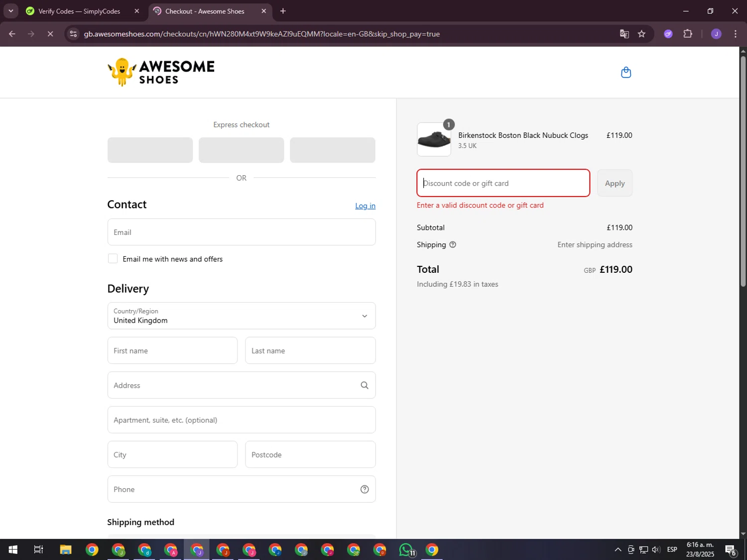This screenshot has width=747, height=560.
Task: Click the first express checkout button
Action: tap(150, 150)
